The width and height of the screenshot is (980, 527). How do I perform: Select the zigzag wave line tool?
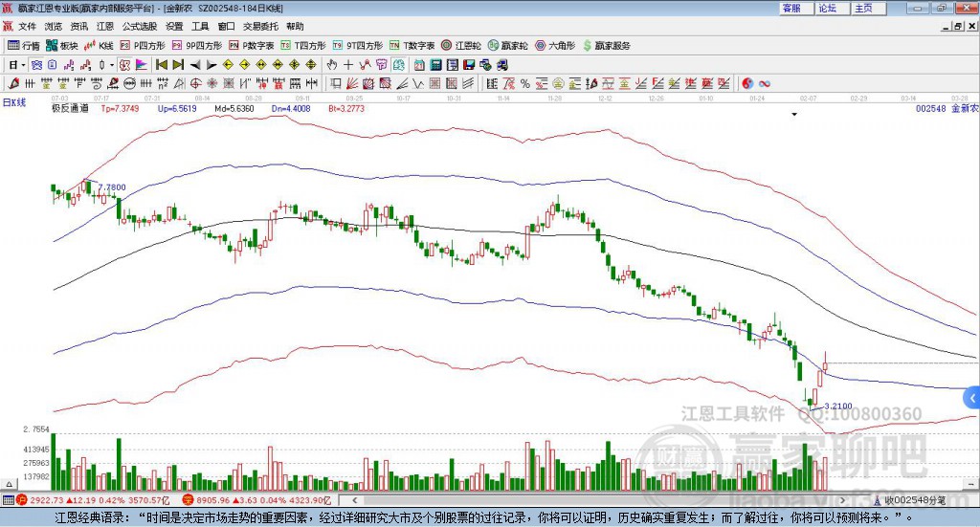tap(419, 83)
